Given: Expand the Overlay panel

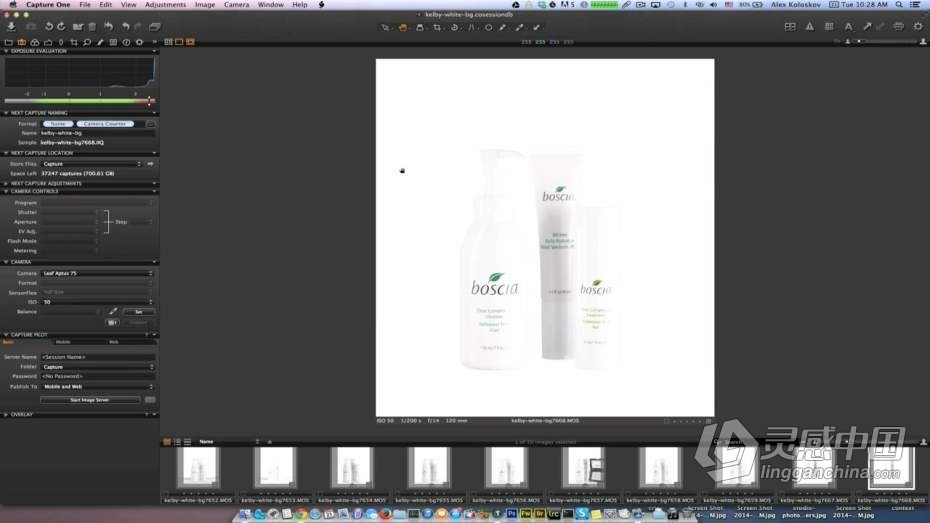Looking at the screenshot, I should (x=7, y=414).
